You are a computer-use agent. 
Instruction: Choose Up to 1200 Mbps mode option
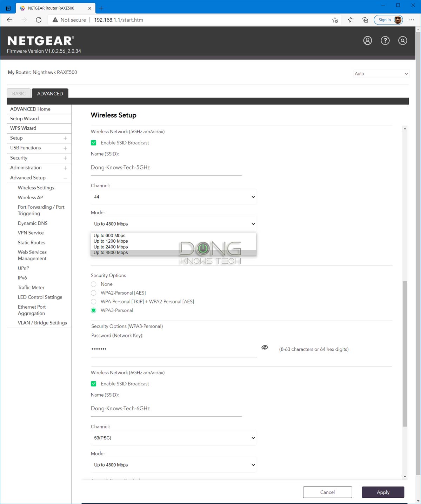coord(111,241)
